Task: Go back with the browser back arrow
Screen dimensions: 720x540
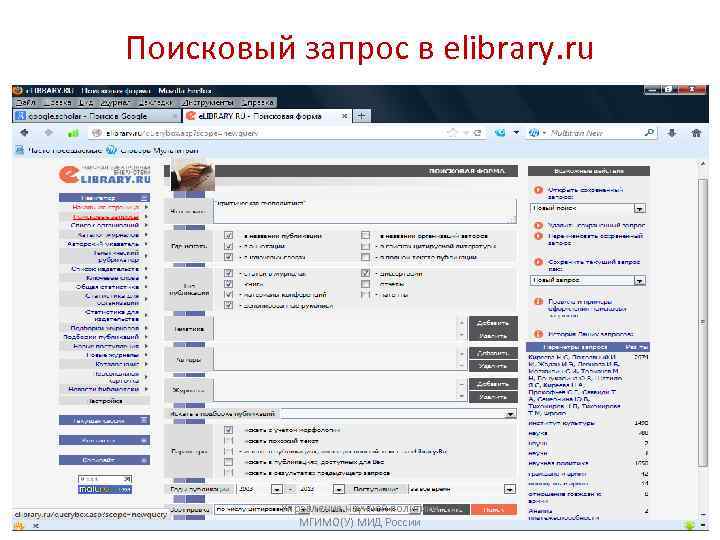Action: tap(24, 133)
